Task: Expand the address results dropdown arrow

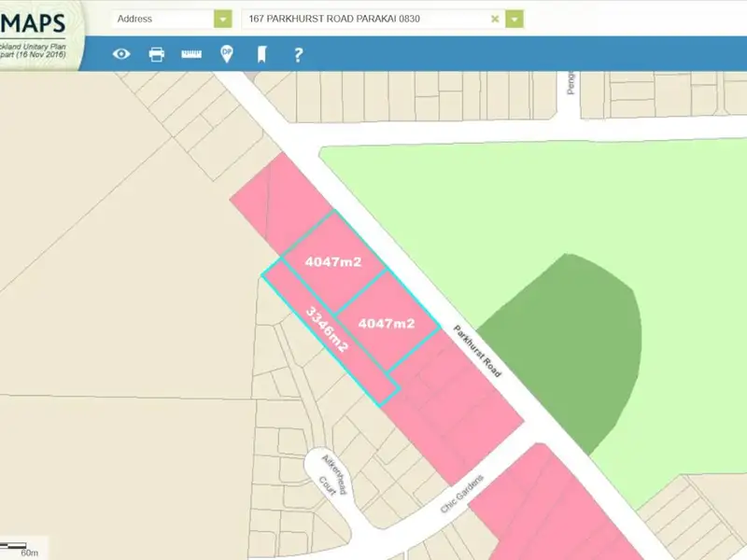Action: tap(514, 19)
